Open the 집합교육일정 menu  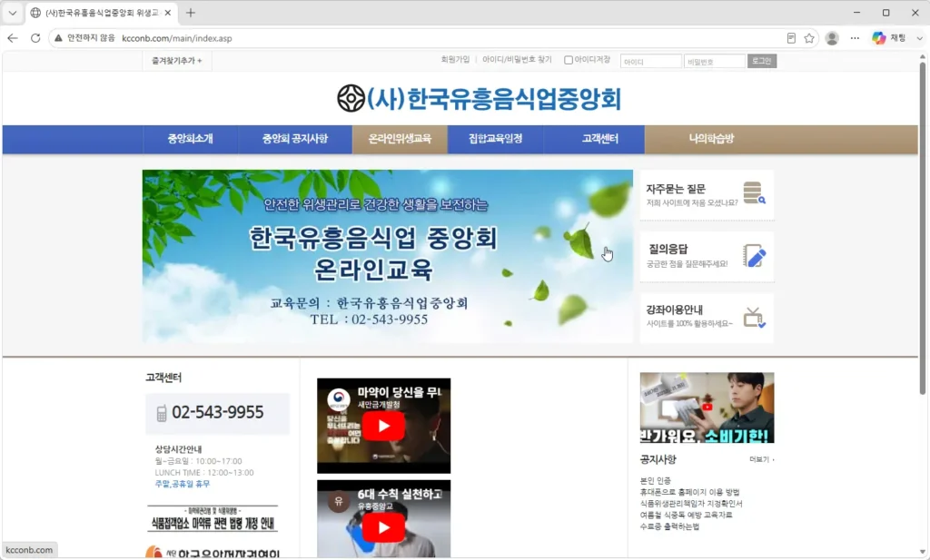(495, 139)
